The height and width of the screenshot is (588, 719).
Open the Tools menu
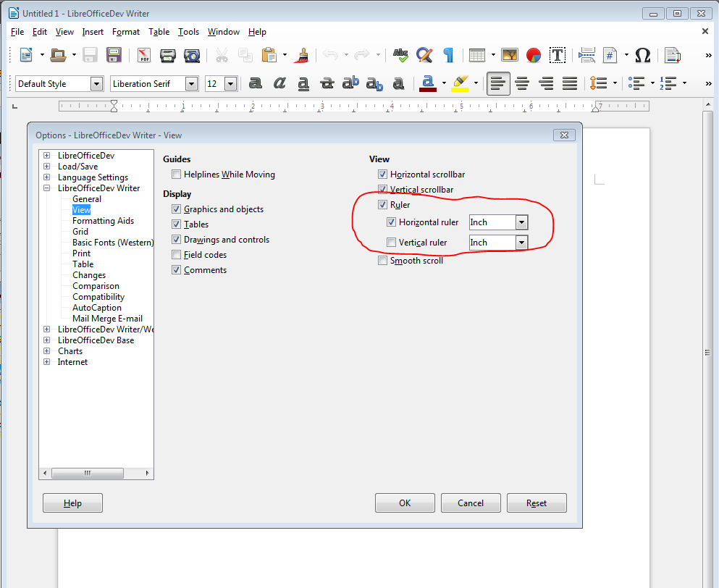point(188,32)
